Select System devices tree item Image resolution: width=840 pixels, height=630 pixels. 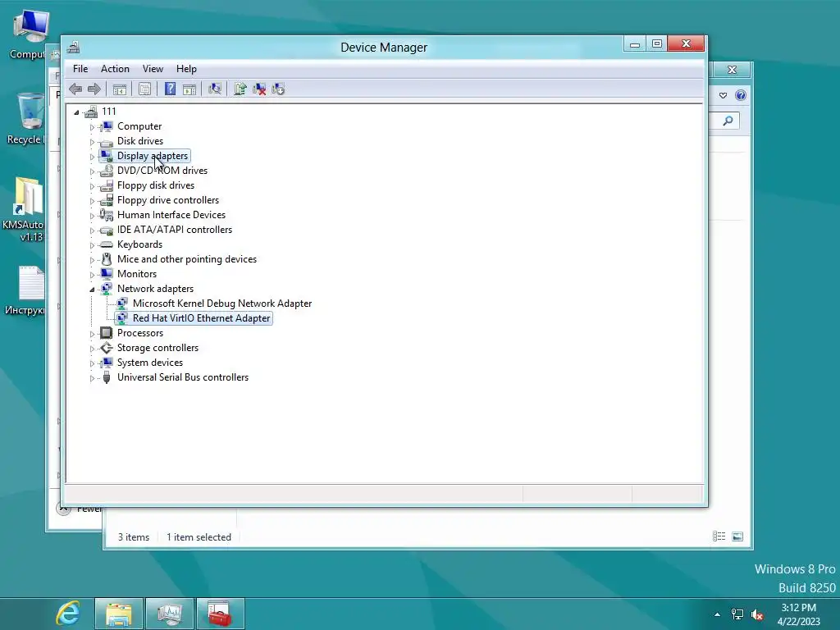(x=150, y=363)
